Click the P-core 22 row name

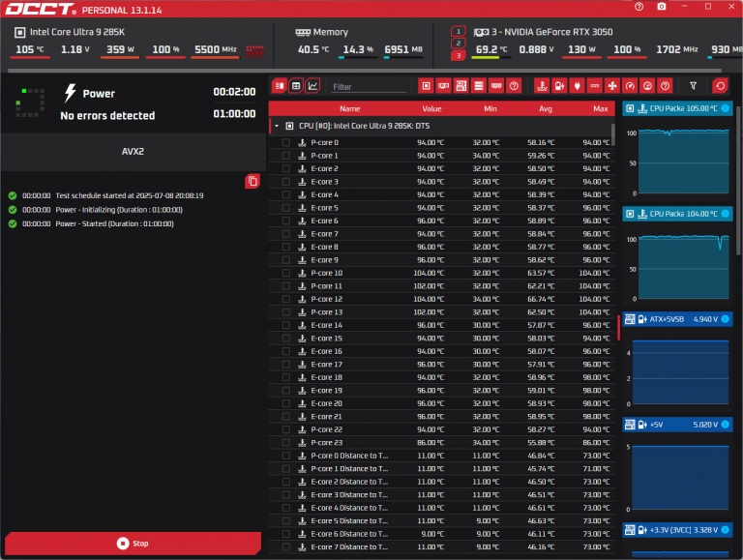(x=326, y=429)
